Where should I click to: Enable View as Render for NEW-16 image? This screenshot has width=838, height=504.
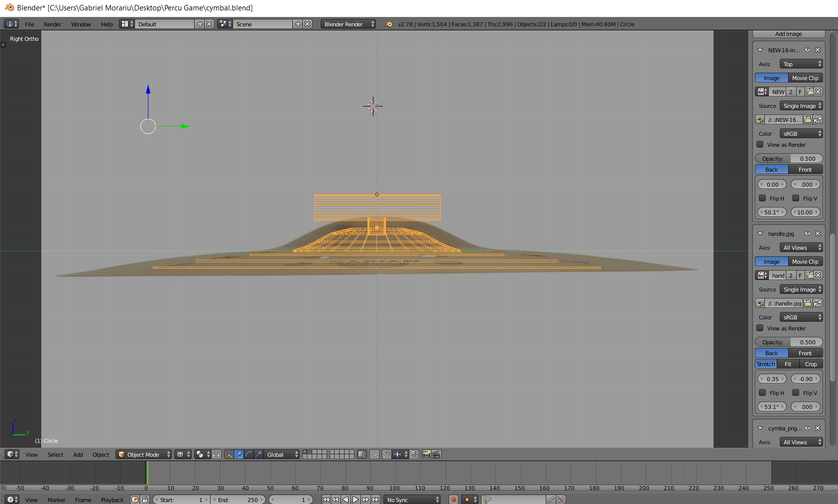coord(760,144)
